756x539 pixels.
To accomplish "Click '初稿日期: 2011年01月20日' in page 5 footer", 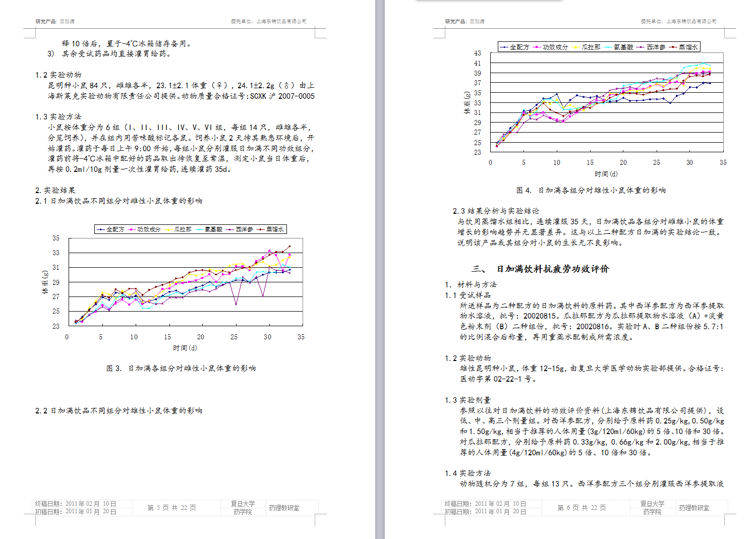I will click(x=76, y=512).
